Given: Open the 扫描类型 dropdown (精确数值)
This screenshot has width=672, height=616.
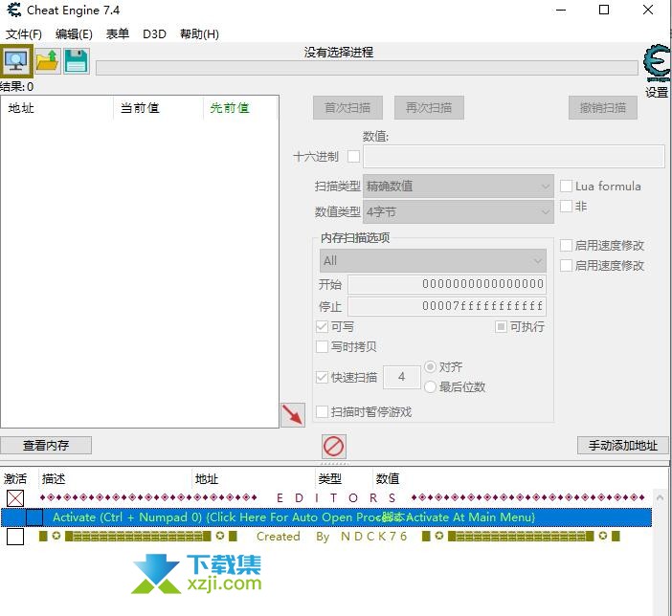Looking at the screenshot, I should [459, 186].
